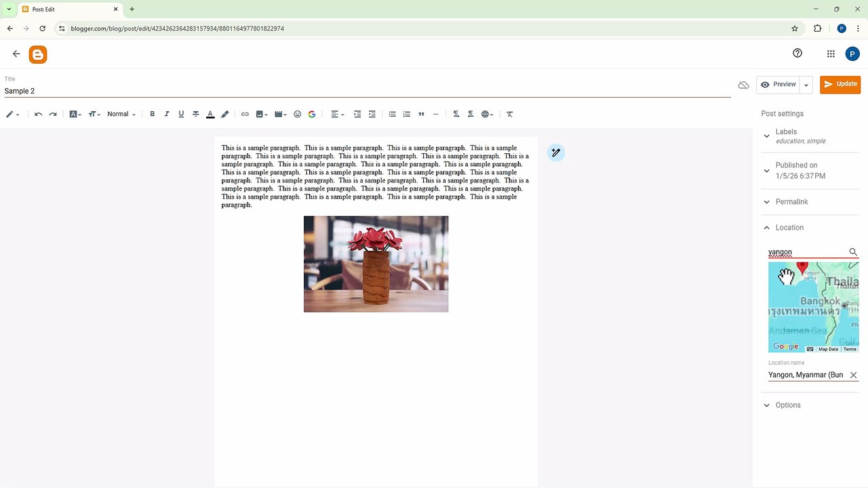868x488 pixels.
Task: Set right-to-left text direction
Action: click(471, 115)
